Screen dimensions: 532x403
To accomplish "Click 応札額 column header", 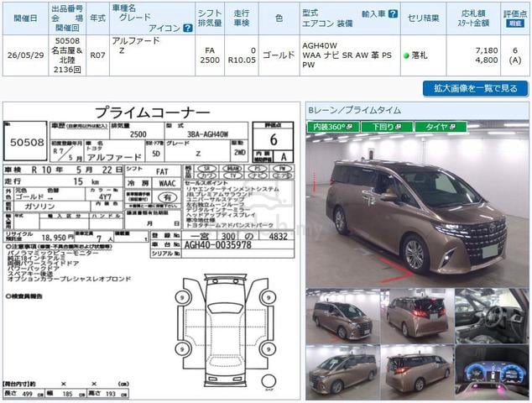I will coord(473,13).
